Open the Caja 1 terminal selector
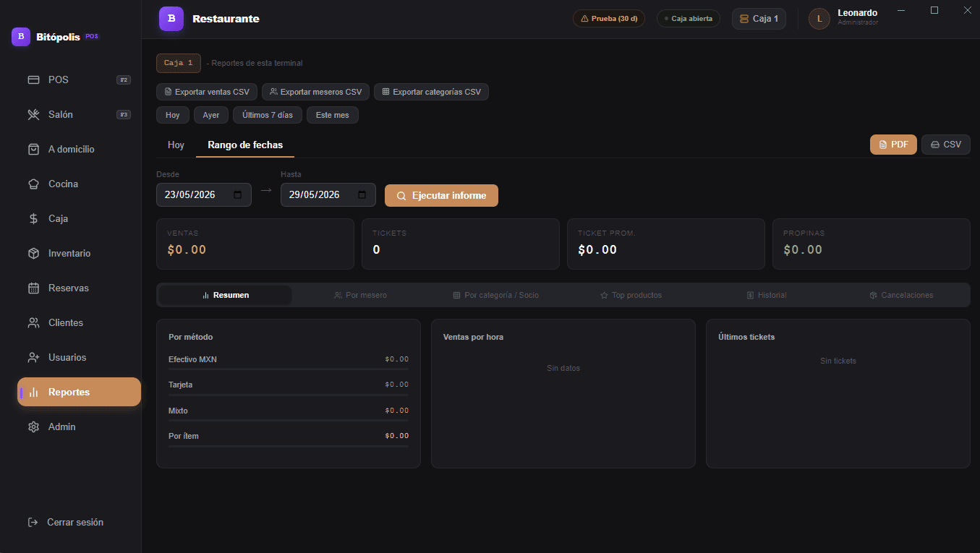The height and width of the screenshot is (553, 980). click(x=759, y=19)
